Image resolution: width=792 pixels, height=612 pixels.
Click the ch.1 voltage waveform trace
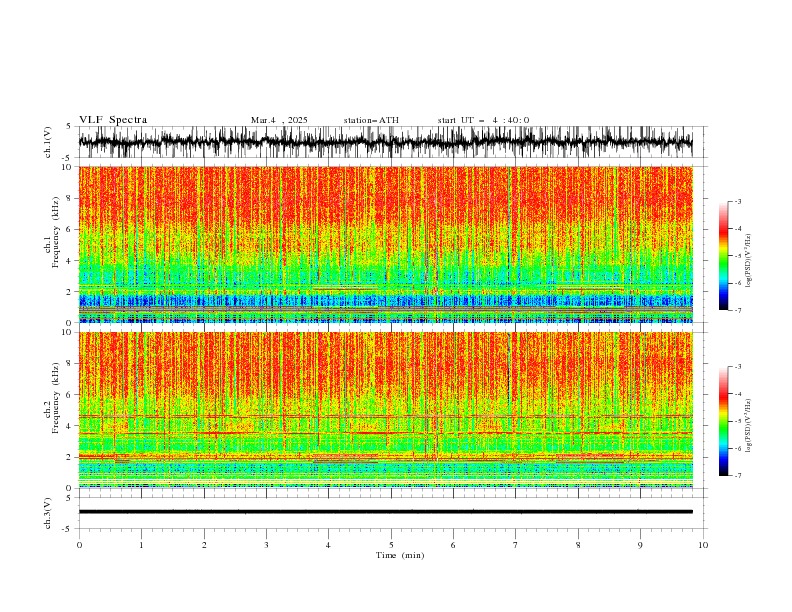(x=385, y=142)
